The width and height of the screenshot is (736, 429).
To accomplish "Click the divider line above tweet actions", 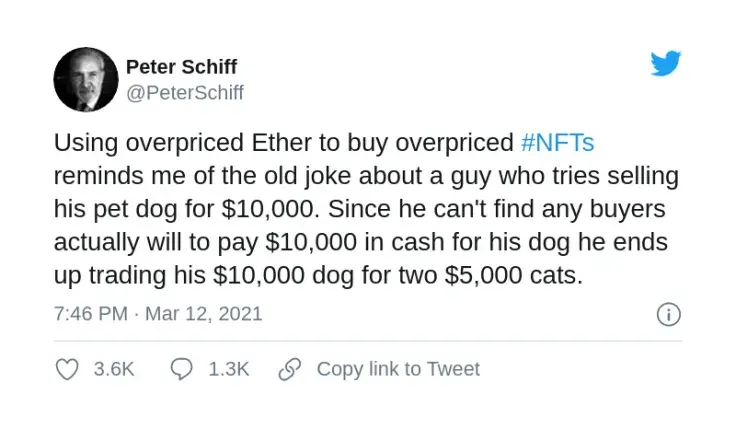I will point(368,341).
